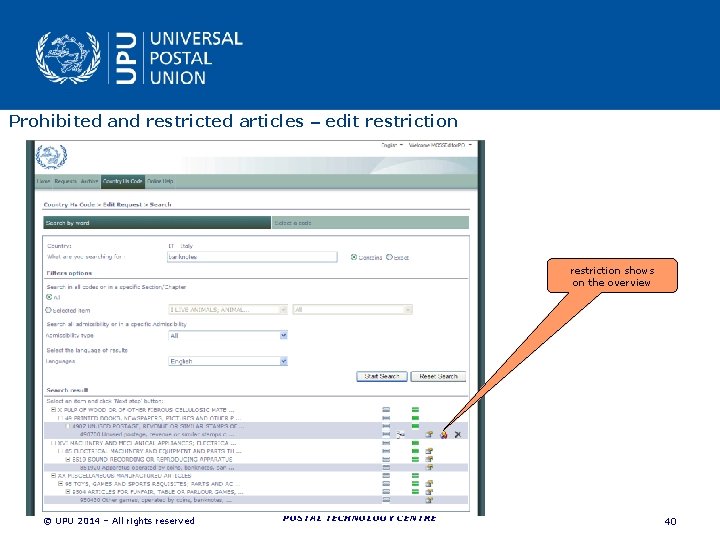Click the Start Search button

382,377
